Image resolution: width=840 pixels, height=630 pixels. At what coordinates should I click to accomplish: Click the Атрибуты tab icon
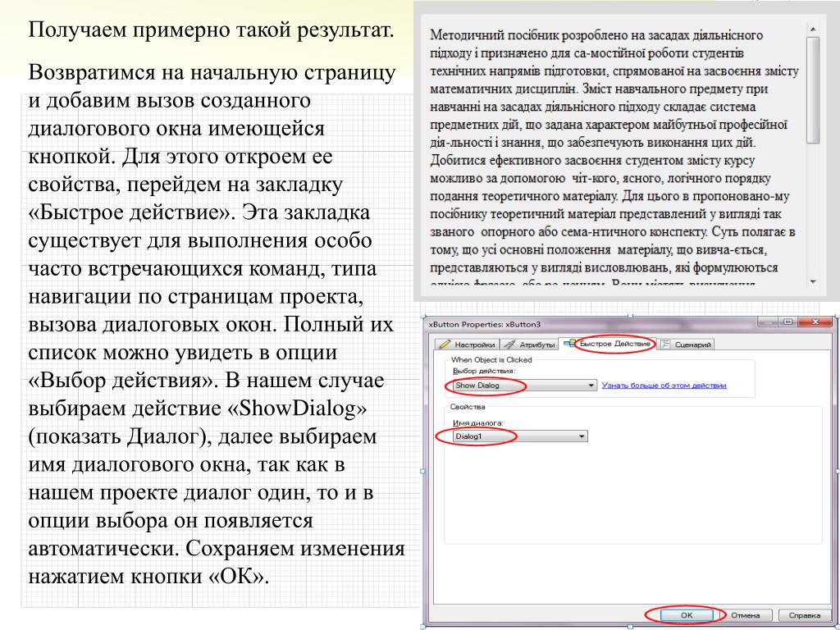point(510,344)
